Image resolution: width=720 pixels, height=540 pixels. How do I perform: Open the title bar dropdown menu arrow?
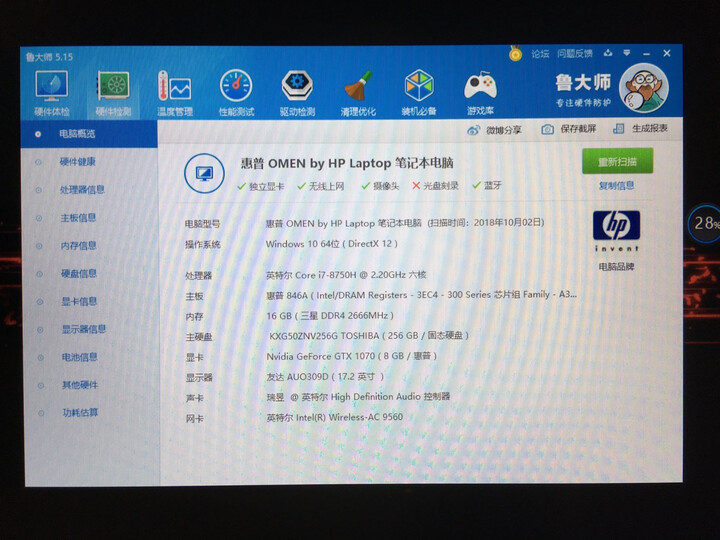pyautogui.click(x=627, y=53)
